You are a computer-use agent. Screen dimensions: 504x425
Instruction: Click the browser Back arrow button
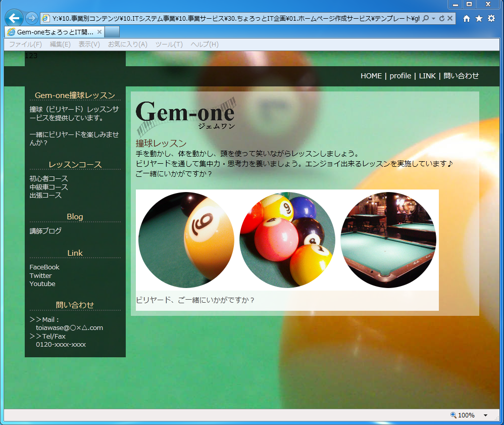coord(14,19)
